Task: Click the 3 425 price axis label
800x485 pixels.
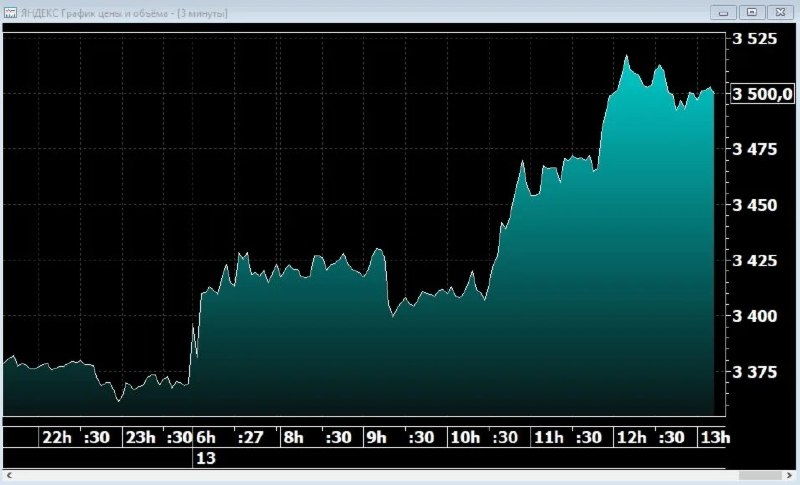Action: point(755,261)
